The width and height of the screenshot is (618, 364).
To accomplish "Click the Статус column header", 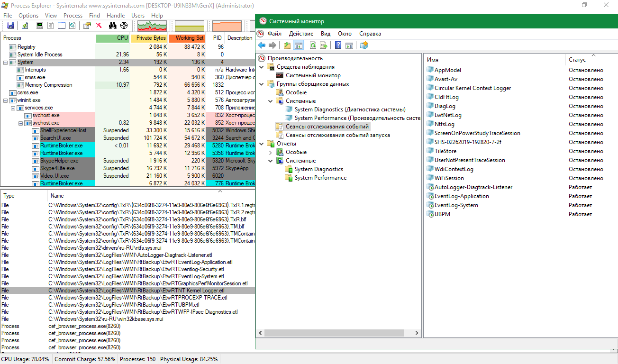I will [577, 60].
